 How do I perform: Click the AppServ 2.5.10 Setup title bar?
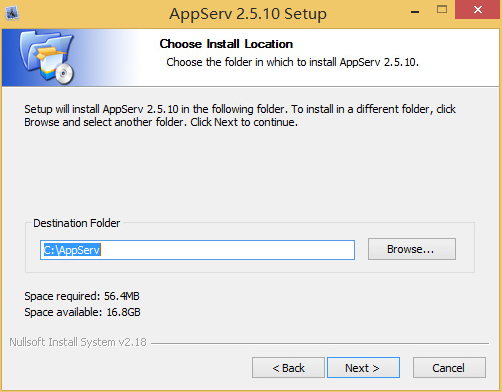coord(248,14)
